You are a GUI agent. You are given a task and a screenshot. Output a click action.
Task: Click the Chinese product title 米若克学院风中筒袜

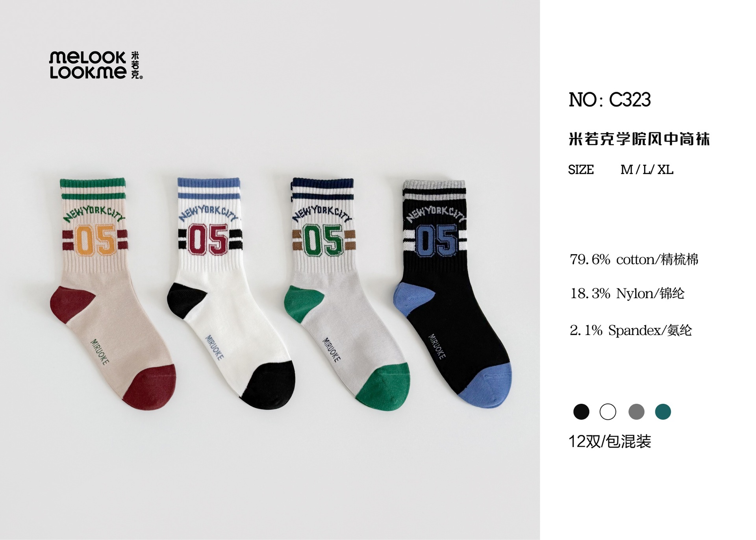click(639, 139)
